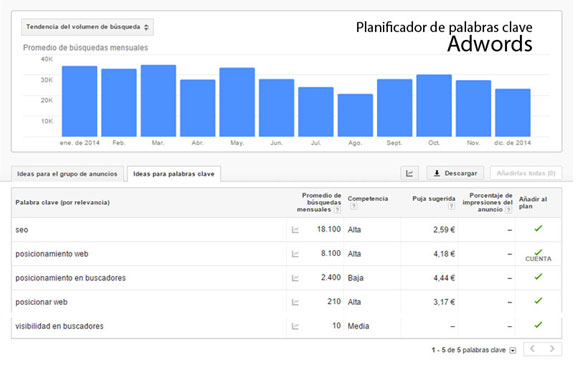
Task: Click 'Baja' competition value
Action: pyautogui.click(x=355, y=278)
